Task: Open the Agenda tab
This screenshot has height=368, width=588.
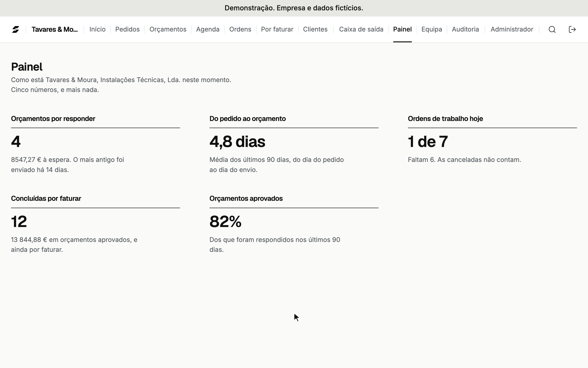Action: point(208,29)
